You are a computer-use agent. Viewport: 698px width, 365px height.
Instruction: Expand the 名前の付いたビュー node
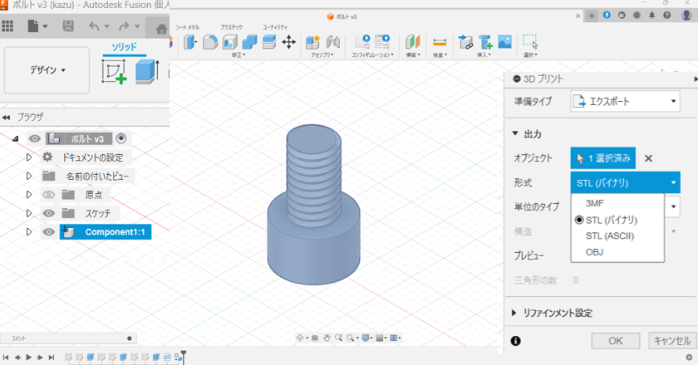click(29, 176)
